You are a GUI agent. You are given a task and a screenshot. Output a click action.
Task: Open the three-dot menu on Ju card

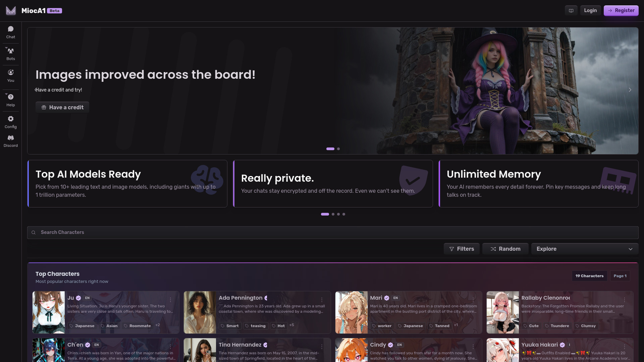point(170,300)
